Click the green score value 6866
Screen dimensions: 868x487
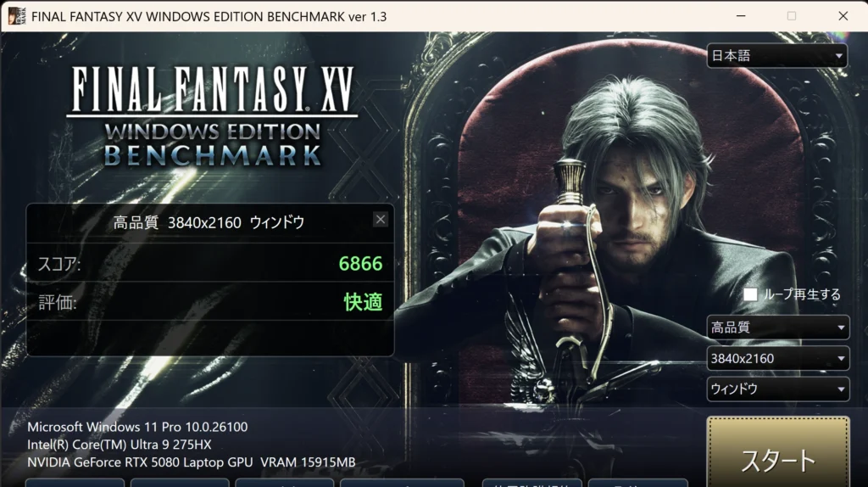click(x=360, y=263)
